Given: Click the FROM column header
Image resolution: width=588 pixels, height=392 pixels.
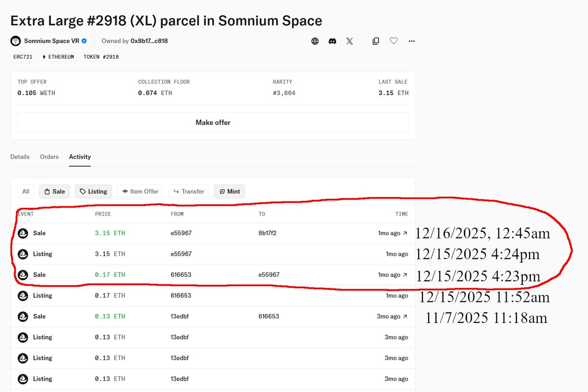Looking at the screenshot, I should pos(177,214).
